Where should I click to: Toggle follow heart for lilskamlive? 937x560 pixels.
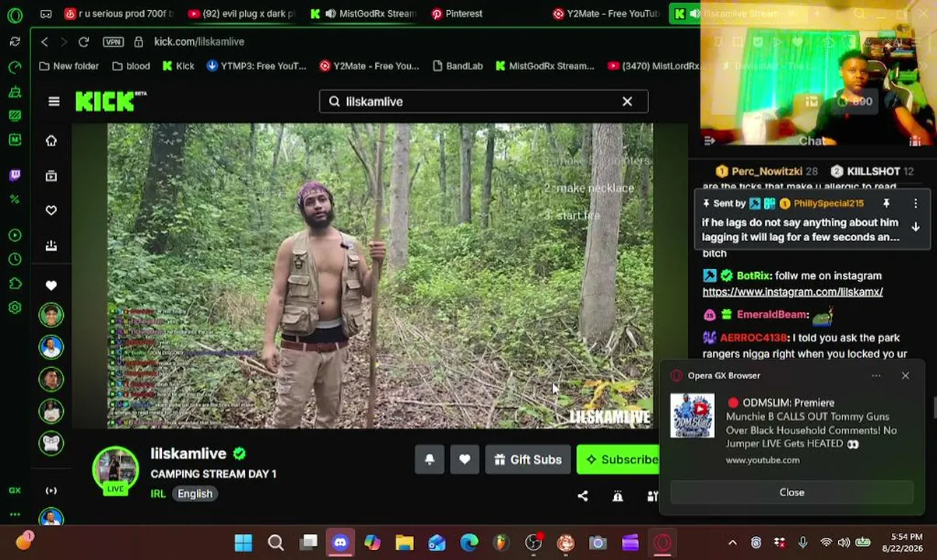tap(465, 460)
